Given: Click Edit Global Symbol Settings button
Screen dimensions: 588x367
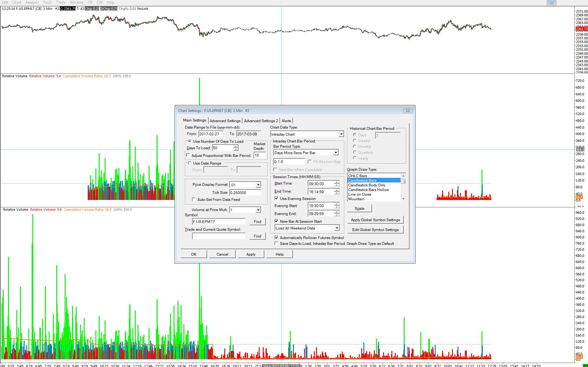Looking at the screenshot, I should pyautogui.click(x=375, y=229).
